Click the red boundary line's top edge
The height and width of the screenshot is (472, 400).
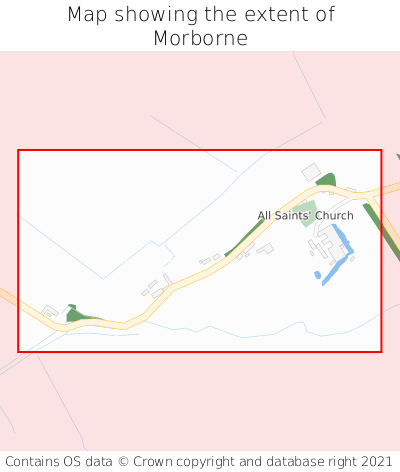click(200, 150)
